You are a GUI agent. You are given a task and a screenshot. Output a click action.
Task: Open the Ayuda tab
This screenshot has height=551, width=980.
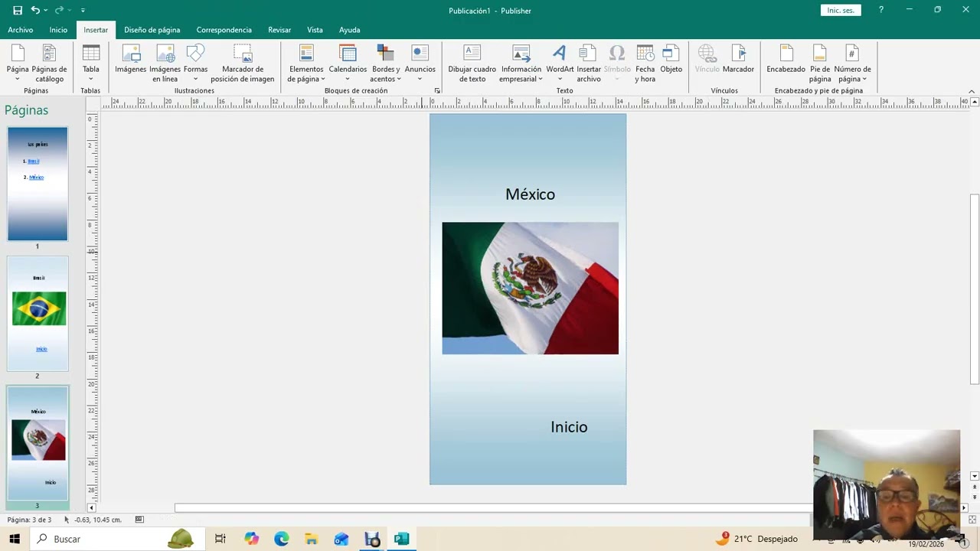tap(350, 30)
